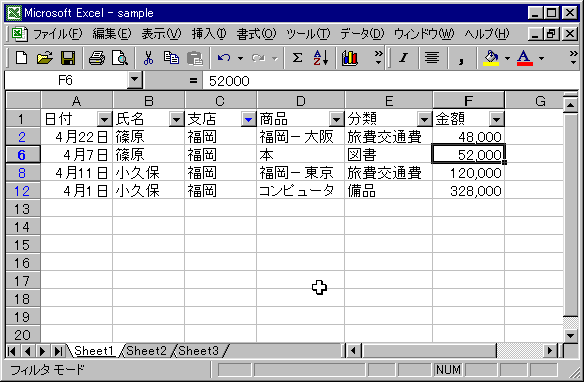
Task: Apply the red font color
Action: 524,58
